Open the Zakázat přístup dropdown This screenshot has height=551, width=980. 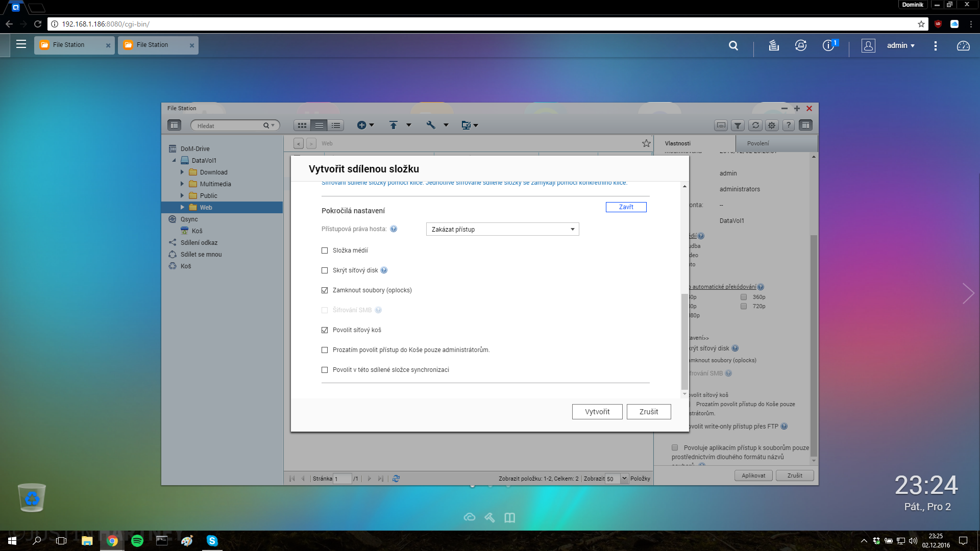502,229
